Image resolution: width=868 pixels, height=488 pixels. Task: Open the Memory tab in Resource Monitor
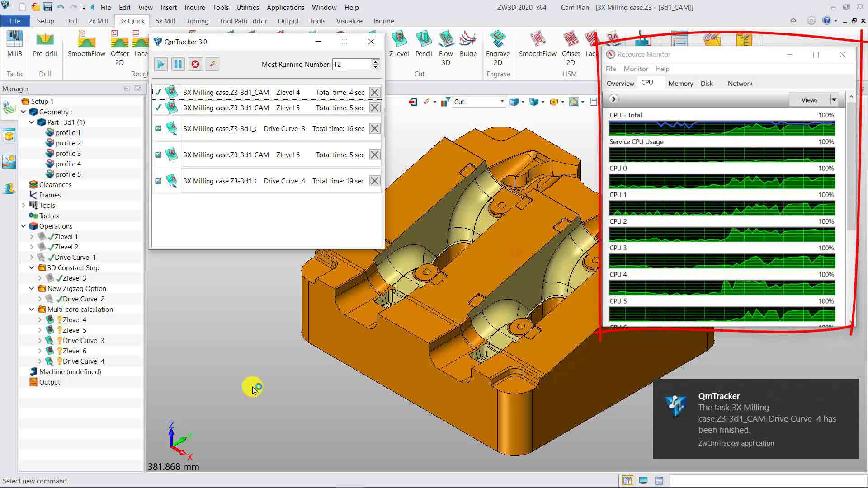(x=680, y=84)
